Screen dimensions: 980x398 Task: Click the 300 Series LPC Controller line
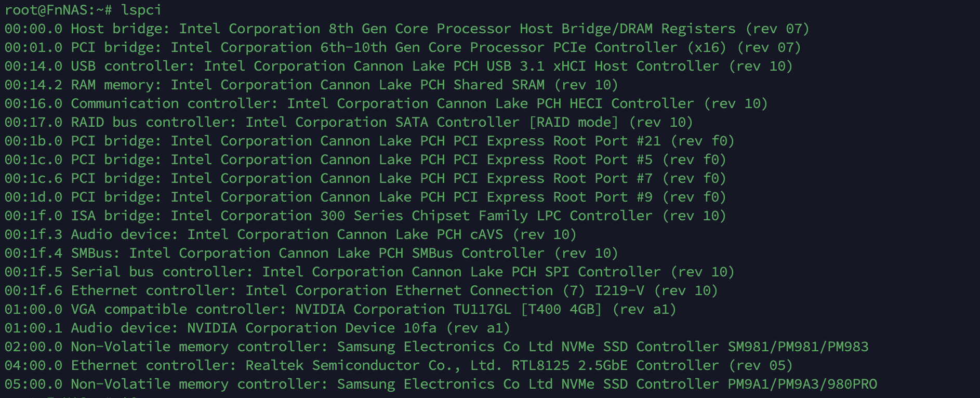coord(365,216)
